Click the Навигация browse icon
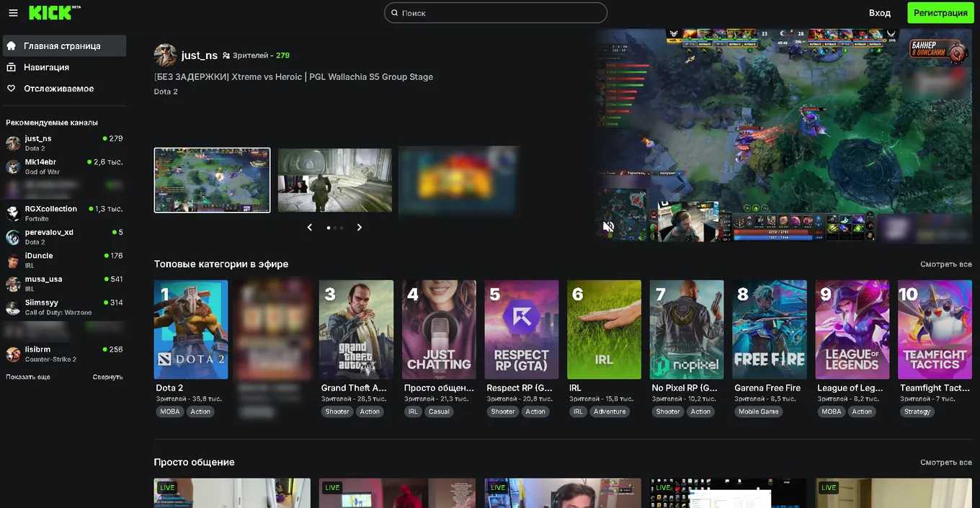The height and width of the screenshot is (508, 980). tap(12, 67)
